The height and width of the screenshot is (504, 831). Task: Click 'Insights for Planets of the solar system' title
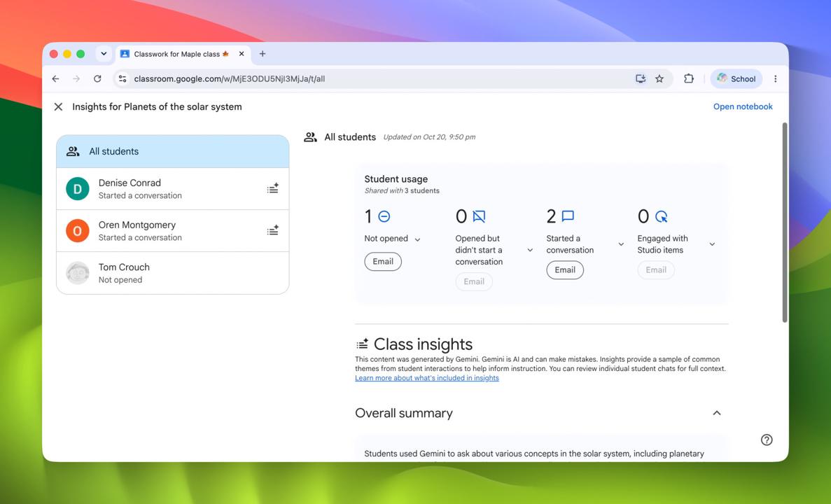(x=157, y=106)
